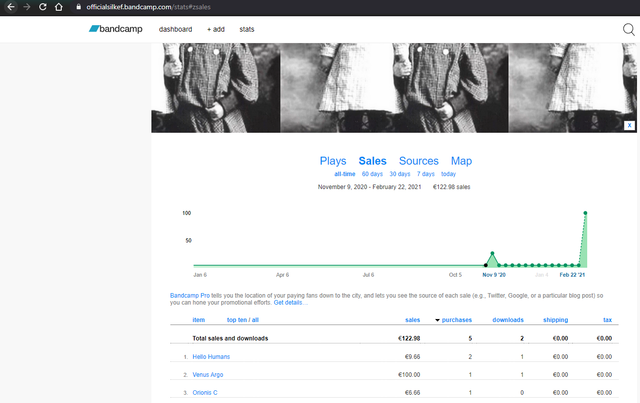Click the header banner photo
Viewport: 640px width, 403px height.
pos(394,88)
